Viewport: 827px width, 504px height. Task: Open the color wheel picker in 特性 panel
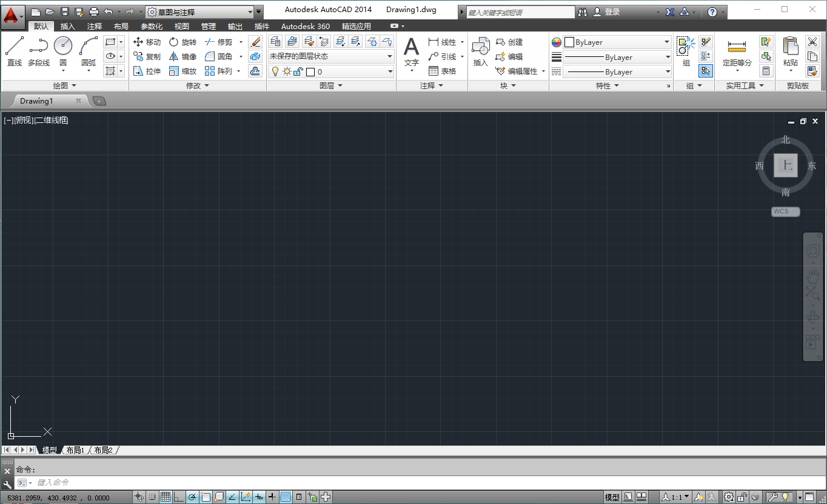click(556, 42)
